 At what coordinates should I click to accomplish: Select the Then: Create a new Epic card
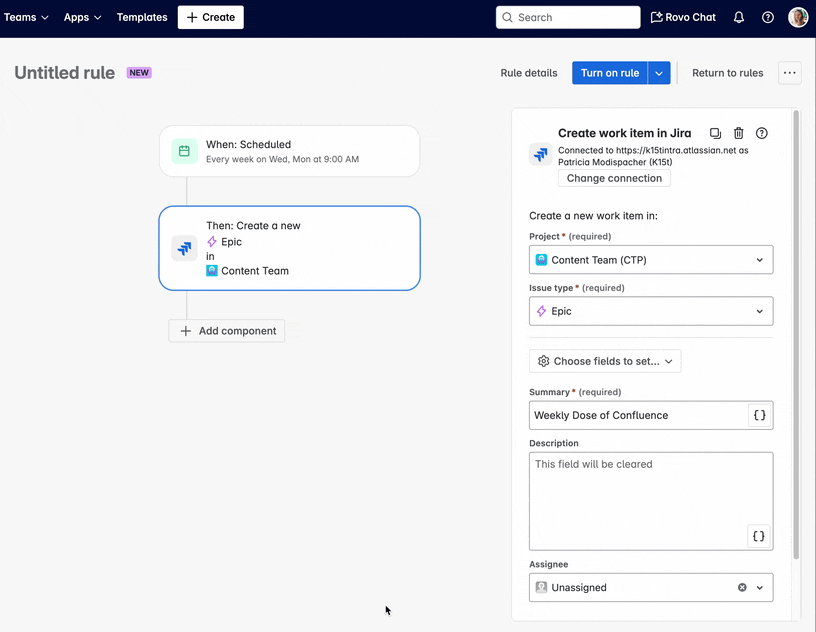[290, 248]
